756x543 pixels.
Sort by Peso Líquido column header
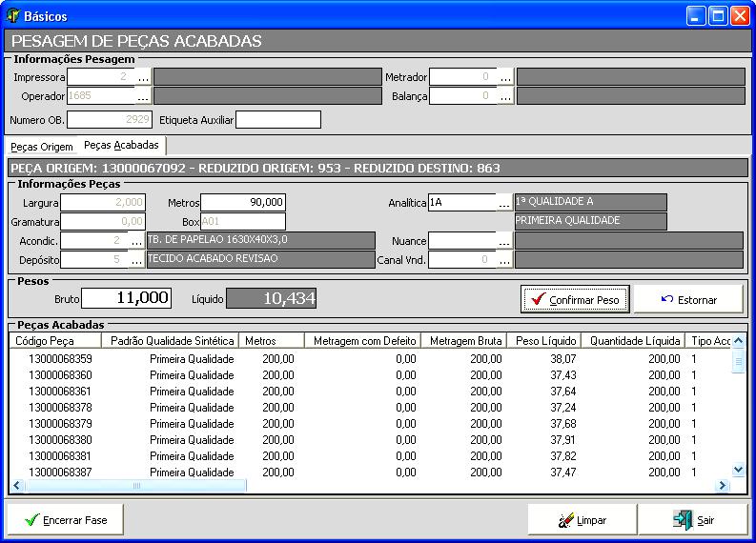tap(545, 341)
